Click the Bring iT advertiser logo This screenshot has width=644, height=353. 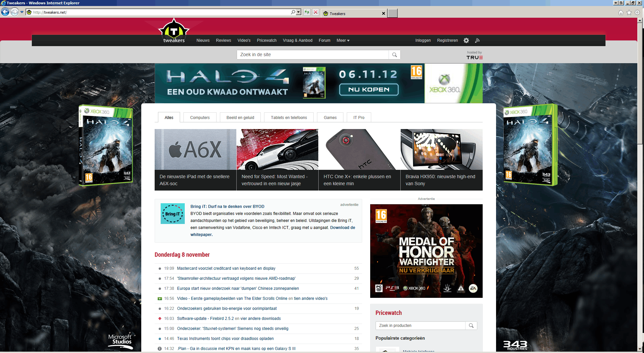pos(173,214)
